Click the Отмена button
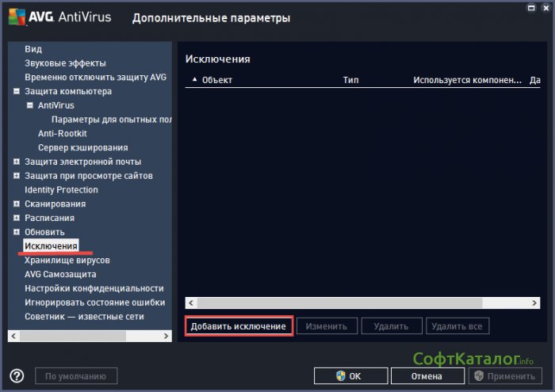Image resolution: width=555 pixels, height=392 pixels. coord(426,376)
